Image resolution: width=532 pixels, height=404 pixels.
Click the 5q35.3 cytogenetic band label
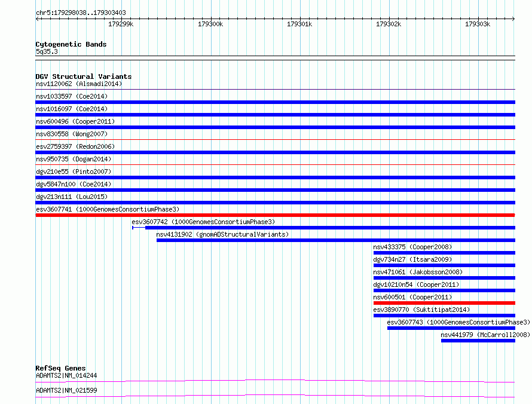[47, 51]
